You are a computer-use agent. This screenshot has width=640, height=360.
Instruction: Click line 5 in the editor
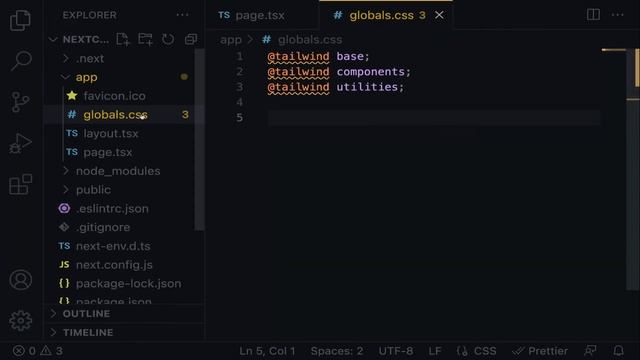(434, 118)
